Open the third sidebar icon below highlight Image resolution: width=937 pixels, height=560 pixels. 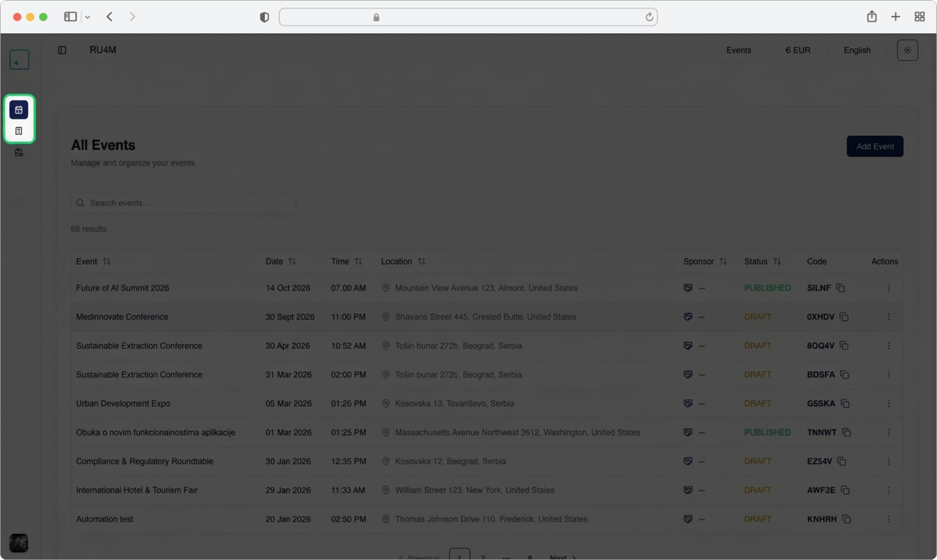click(x=19, y=153)
